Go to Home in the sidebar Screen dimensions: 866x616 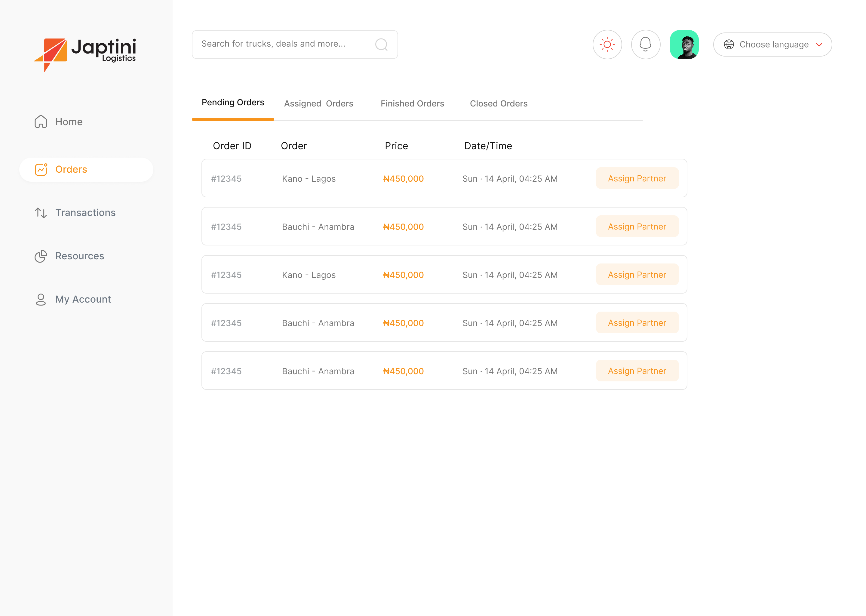69,122
